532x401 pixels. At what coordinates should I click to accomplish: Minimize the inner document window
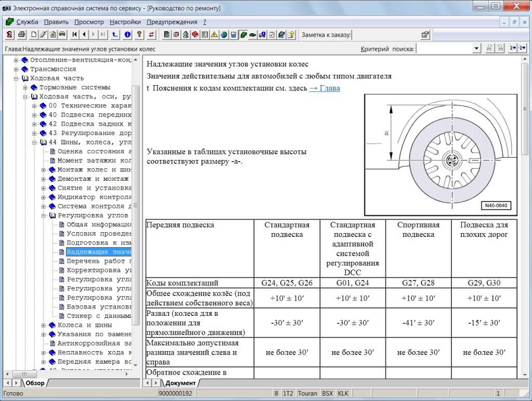click(x=504, y=22)
